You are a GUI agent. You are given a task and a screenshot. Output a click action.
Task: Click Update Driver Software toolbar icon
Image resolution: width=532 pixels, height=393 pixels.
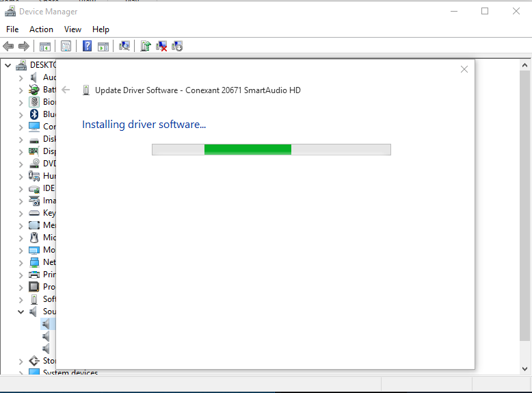point(146,46)
